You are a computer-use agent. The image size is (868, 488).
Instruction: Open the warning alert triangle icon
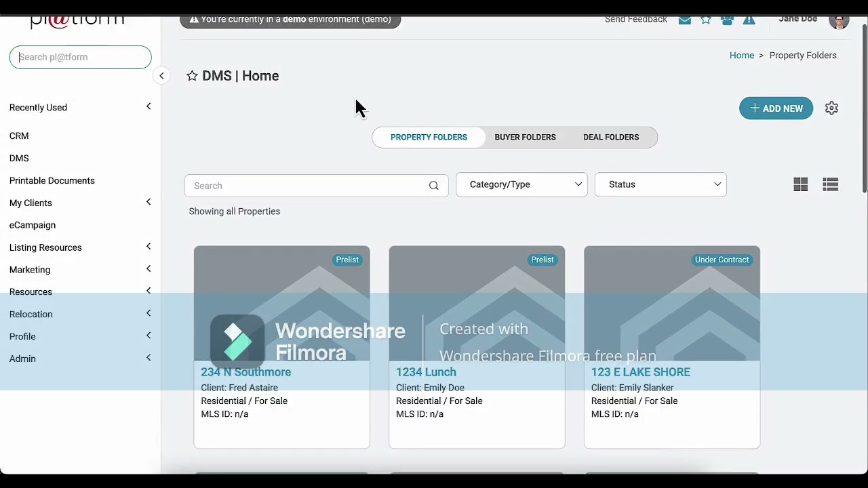tap(749, 20)
